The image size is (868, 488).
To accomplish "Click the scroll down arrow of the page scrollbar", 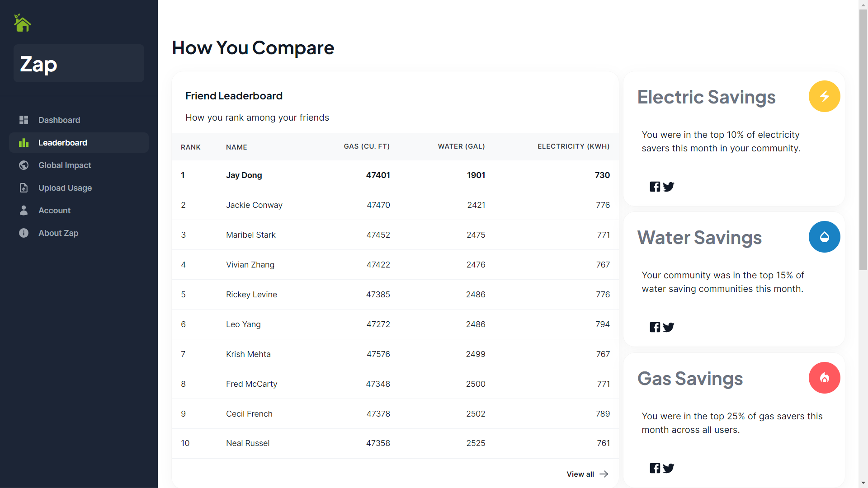I will point(863,483).
